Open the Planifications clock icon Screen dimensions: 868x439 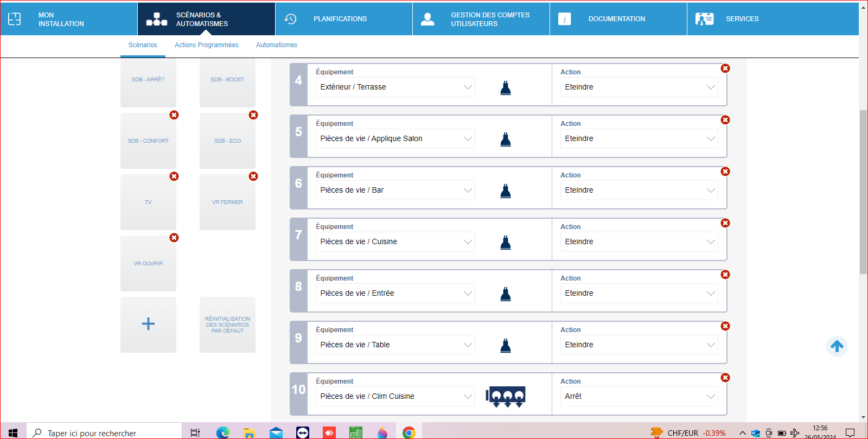point(290,19)
